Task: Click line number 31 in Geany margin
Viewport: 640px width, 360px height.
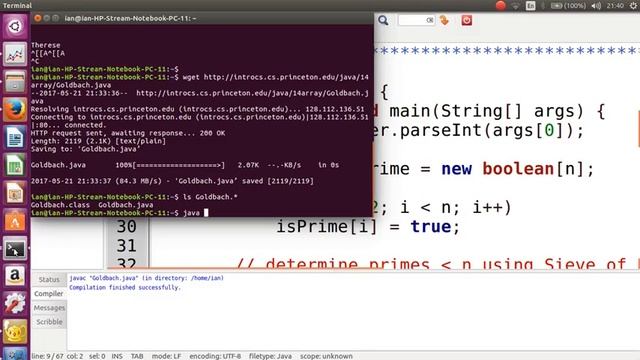Action: pos(126,246)
